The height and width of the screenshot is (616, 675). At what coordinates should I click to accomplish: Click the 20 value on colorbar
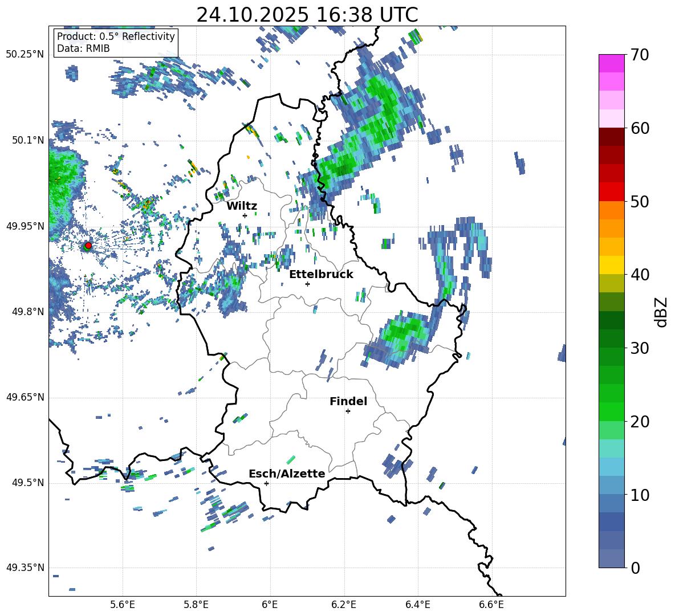640,421
